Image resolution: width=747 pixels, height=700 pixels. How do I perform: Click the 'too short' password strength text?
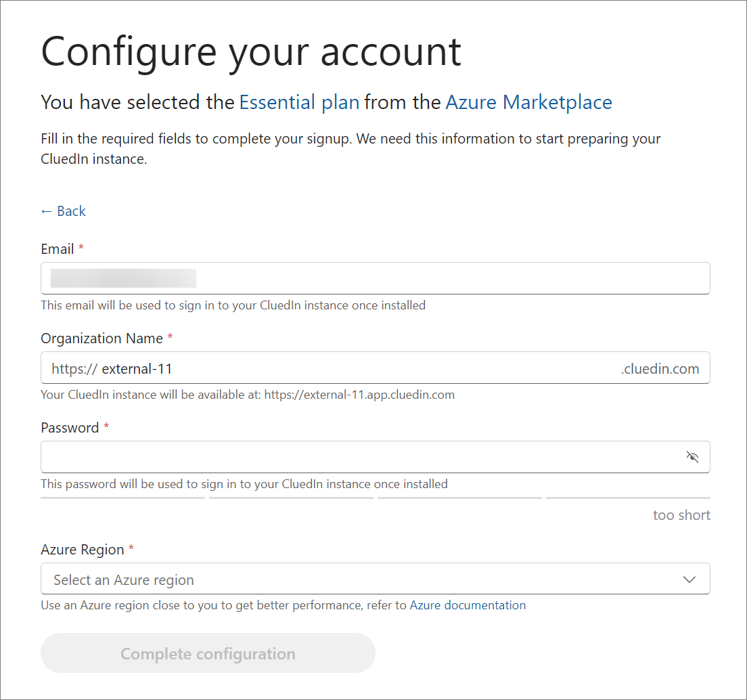click(x=682, y=515)
